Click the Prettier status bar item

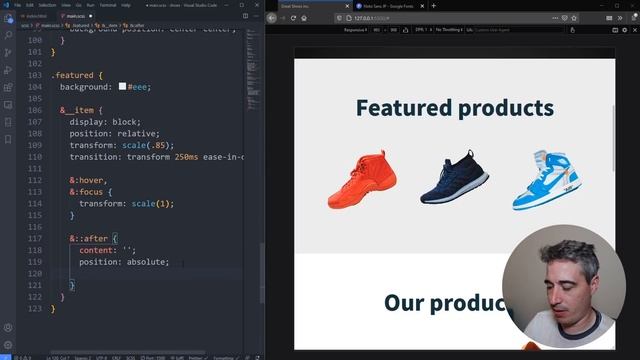(x=198, y=358)
